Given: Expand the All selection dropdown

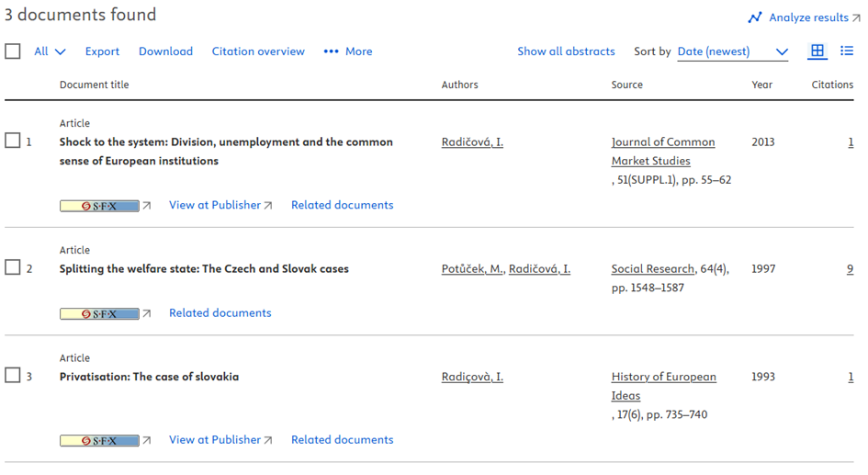Looking at the screenshot, I should (x=50, y=51).
